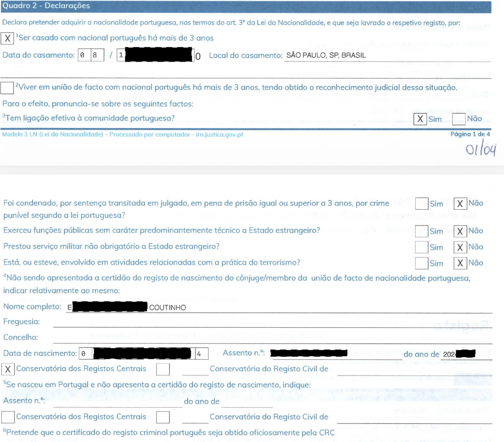504x442 pixels.
Task: Select Sim for 'Foi condenado' question
Action: pos(421,204)
